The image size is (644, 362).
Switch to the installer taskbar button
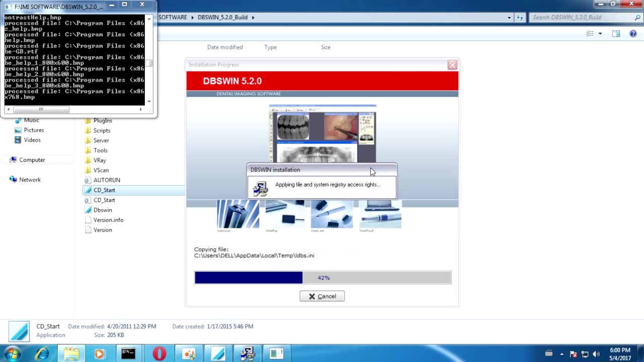click(x=248, y=354)
